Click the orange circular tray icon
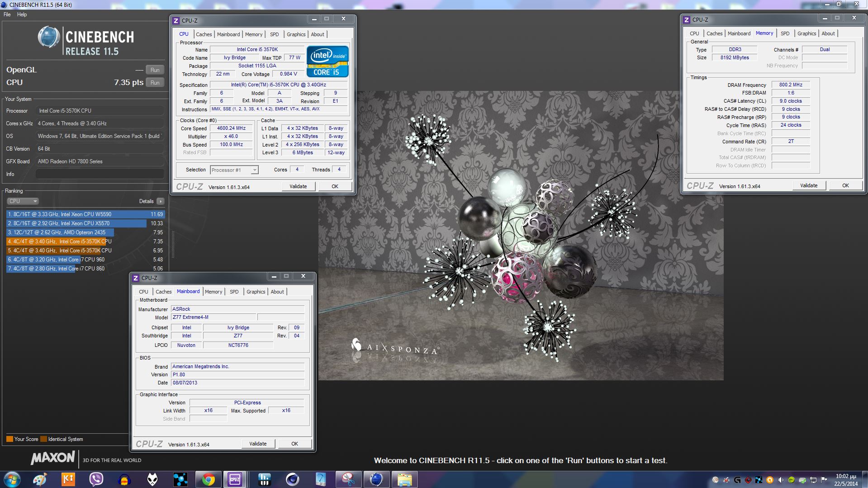The image size is (868, 488). (770, 480)
